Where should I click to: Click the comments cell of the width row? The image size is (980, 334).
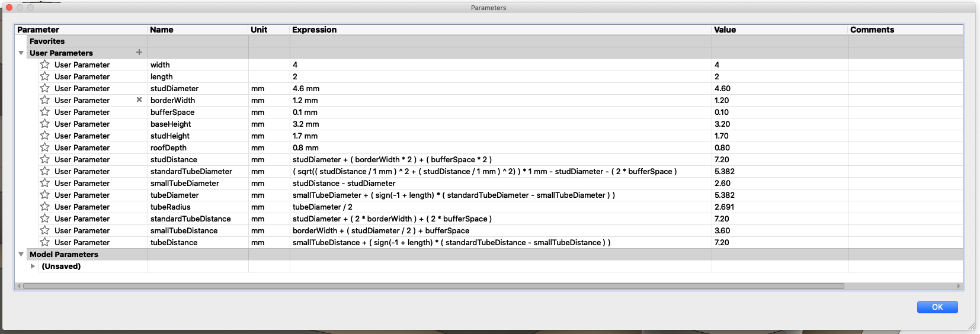905,65
